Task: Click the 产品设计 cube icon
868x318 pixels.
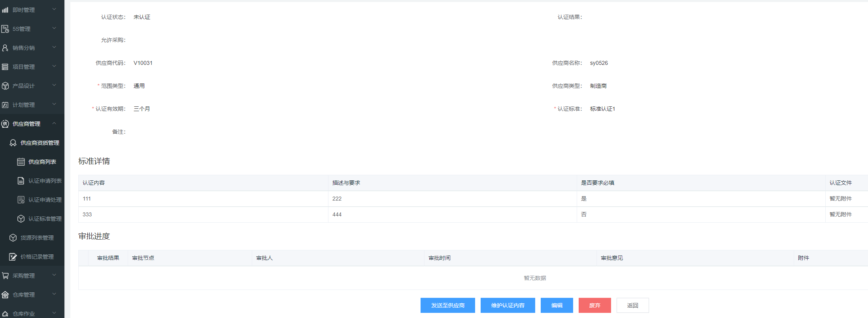Action: 5,86
